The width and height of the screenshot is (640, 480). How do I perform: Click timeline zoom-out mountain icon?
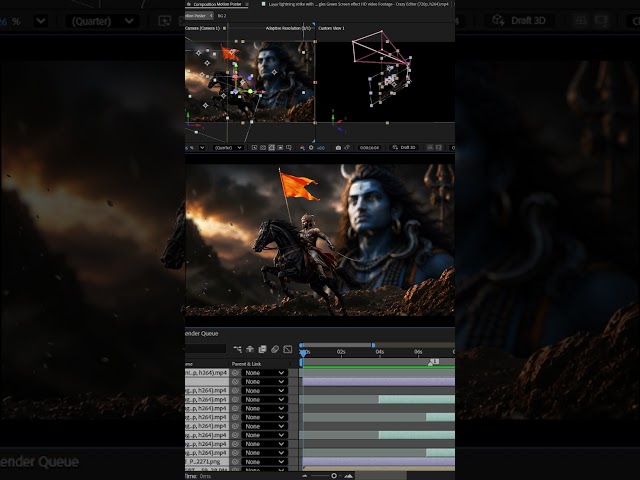click(305, 476)
